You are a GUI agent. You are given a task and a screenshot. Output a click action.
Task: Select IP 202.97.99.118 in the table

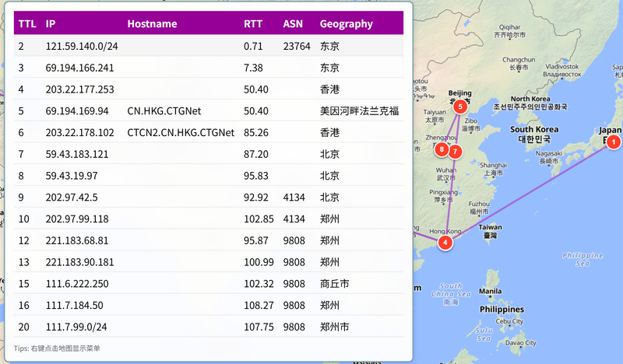[76, 219]
